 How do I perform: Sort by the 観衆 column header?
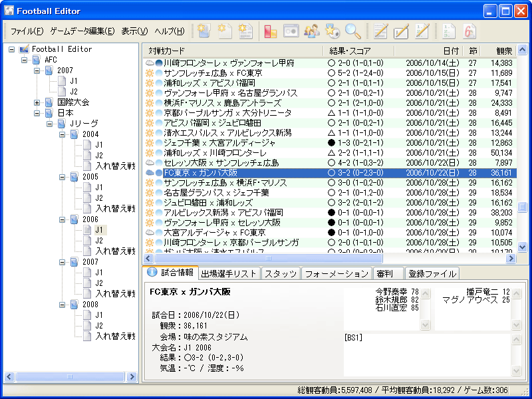[x=499, y=51]
